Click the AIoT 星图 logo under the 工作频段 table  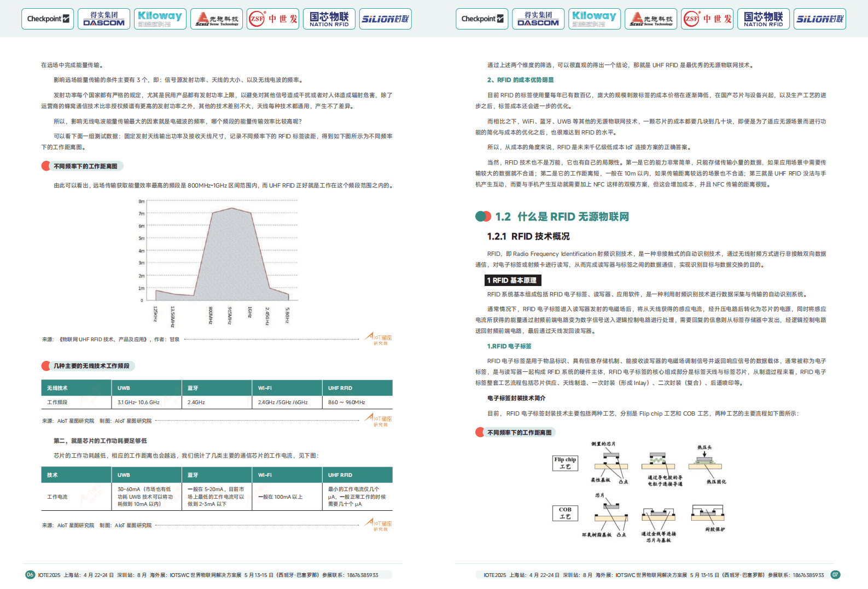click(379, 421)
